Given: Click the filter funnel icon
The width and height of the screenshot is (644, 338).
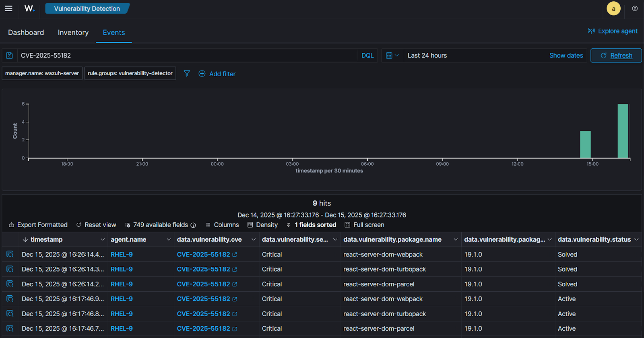Looking at the screenshot, I should point(187,73).
